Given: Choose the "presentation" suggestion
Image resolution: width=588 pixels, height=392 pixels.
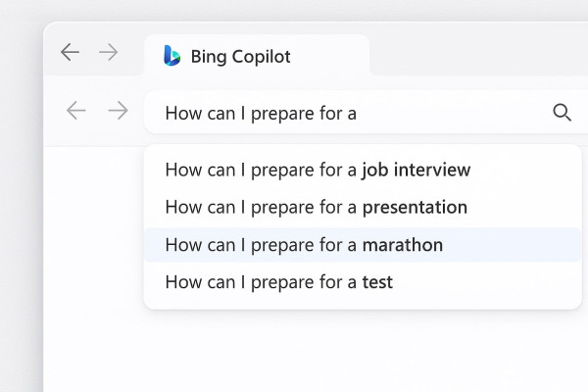Looking at the screenshot, I should pos(316,207).
